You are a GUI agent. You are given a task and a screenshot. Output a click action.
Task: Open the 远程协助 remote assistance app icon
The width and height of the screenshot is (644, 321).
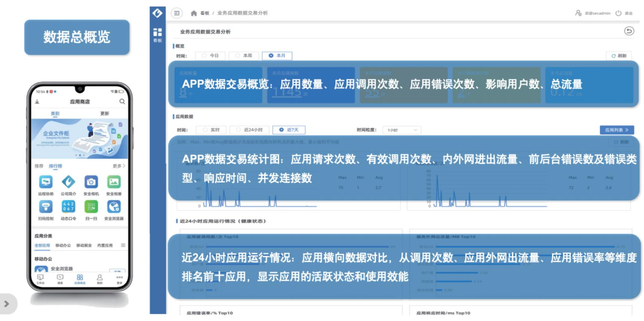(46, 182)
